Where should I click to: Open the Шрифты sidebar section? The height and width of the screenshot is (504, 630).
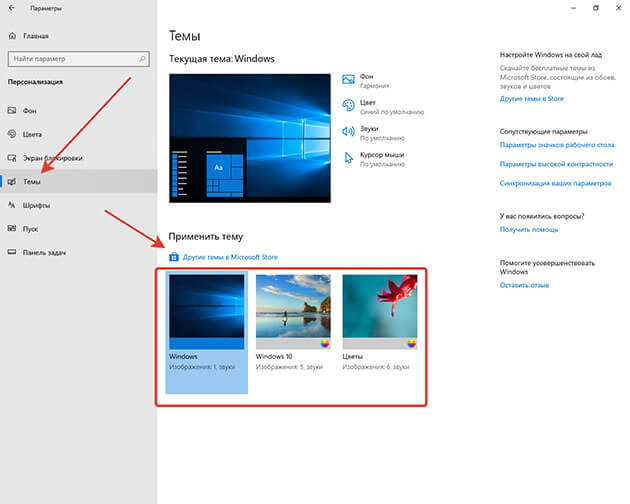pos(78,205)
